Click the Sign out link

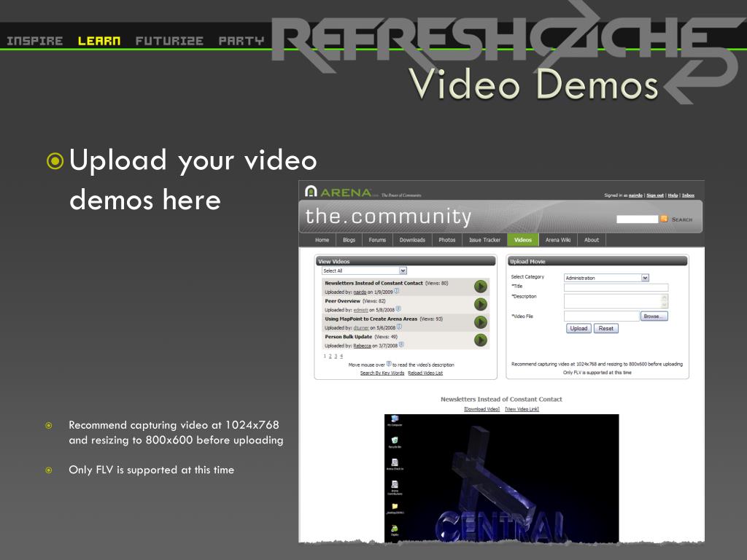click(655, 195)
